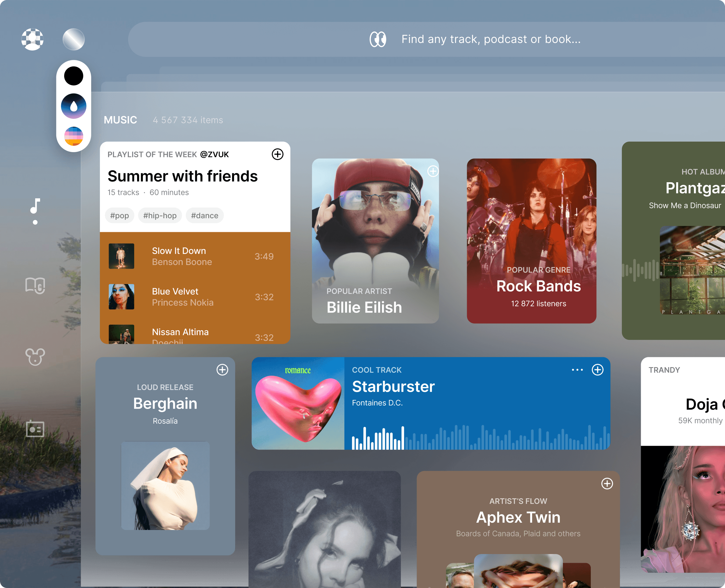The width and height of the screenshot is (725, 588).
Task: Open Starburster three-dots more options
Action: (x=577, y=370)
